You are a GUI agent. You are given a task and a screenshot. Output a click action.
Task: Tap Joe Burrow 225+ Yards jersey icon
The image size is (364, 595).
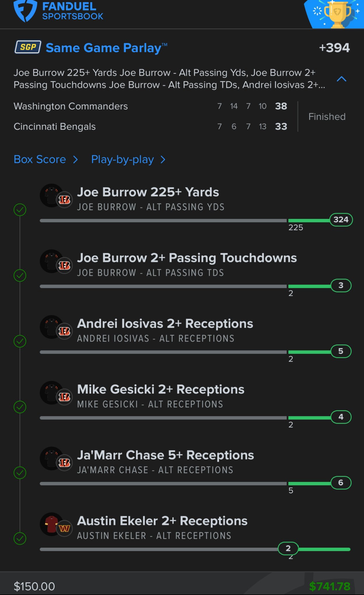(x=56, y=196)
